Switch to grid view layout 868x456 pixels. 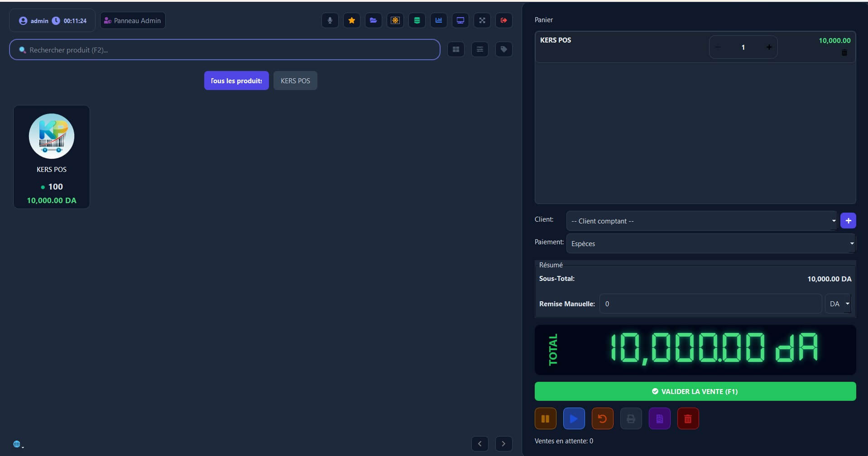click(x=456, y=49)
